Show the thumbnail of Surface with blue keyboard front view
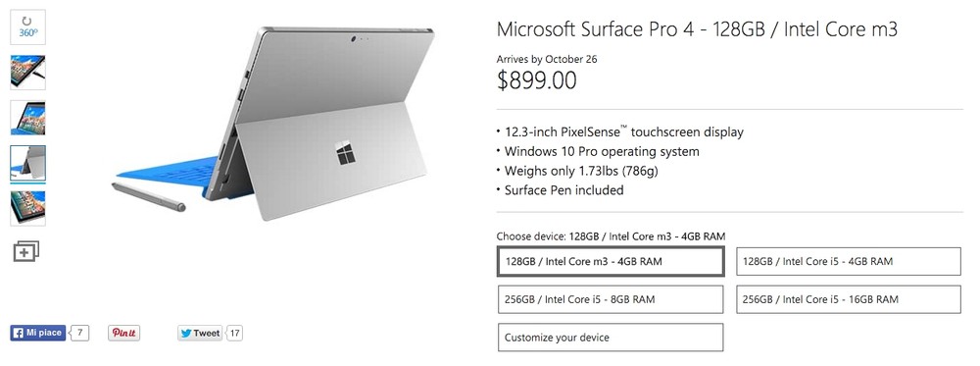 point(28,118)
